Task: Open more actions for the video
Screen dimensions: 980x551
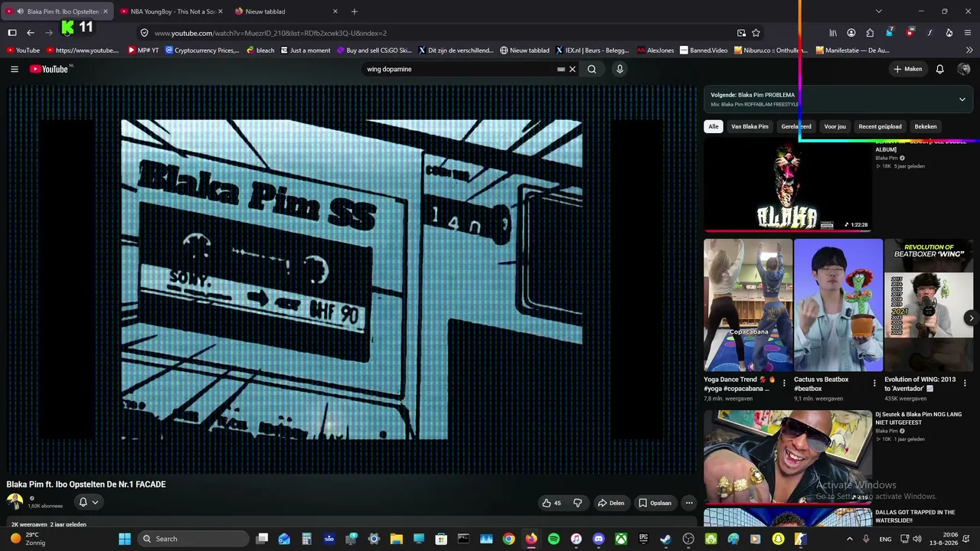Action: [x=689, y=503]
